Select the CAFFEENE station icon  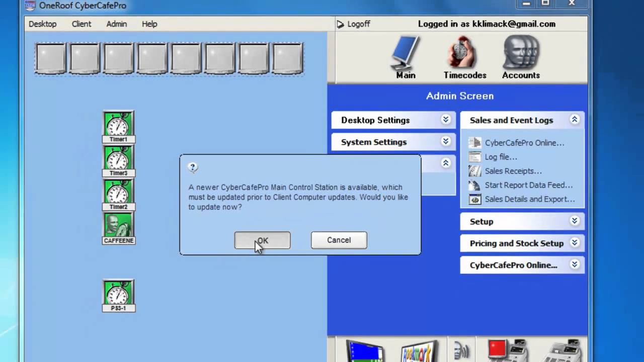tap(119, 228)
